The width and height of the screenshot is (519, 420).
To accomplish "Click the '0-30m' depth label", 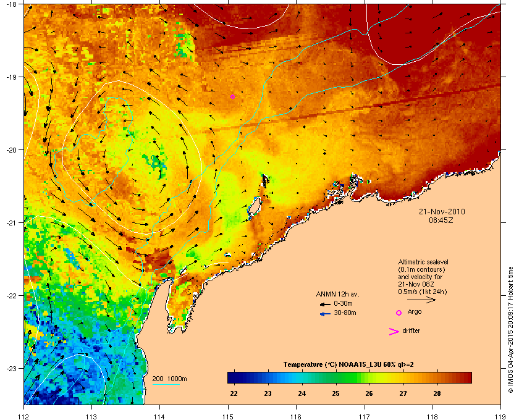I will pos(343,303).
